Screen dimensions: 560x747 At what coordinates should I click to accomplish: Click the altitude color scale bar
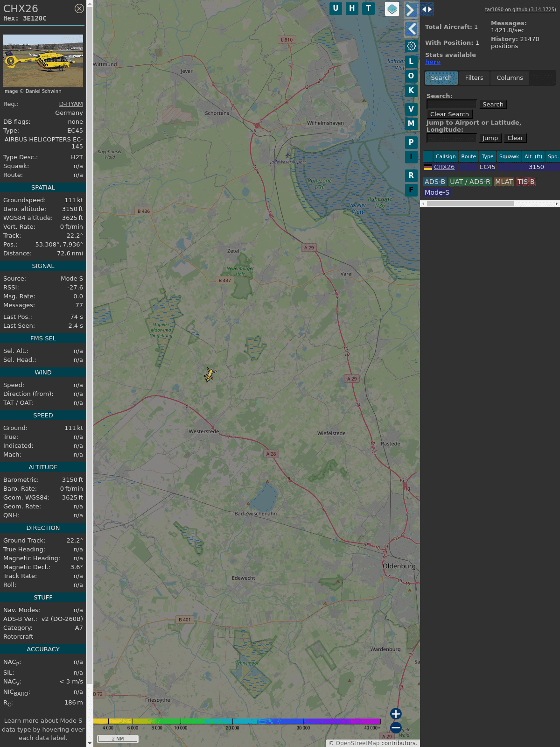click(x=237, y=721)
